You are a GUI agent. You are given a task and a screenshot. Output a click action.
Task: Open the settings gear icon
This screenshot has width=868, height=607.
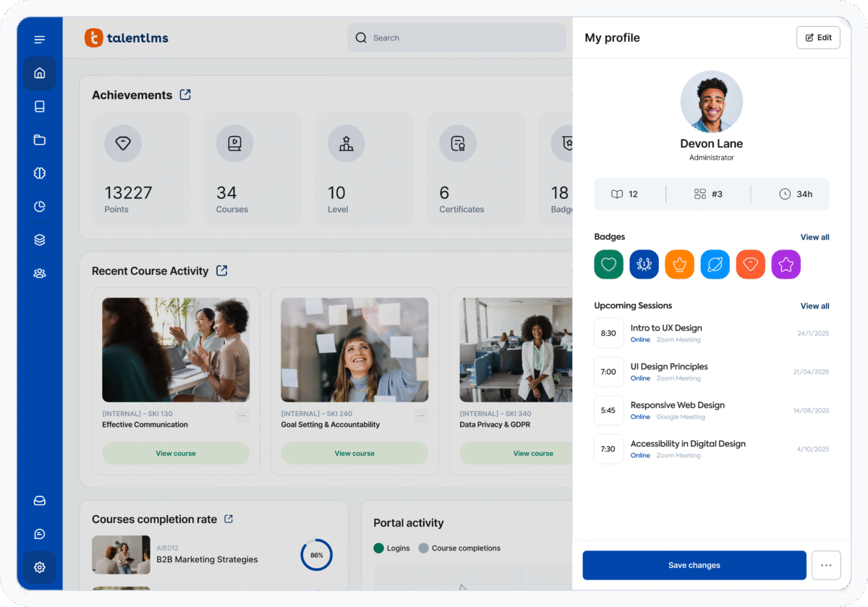coord(40,567)
